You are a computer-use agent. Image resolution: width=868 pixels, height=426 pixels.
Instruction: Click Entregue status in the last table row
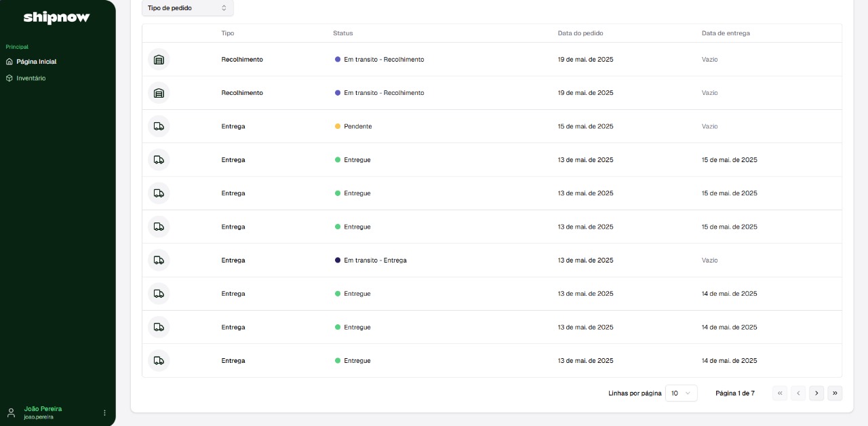(x=357, y=361)
